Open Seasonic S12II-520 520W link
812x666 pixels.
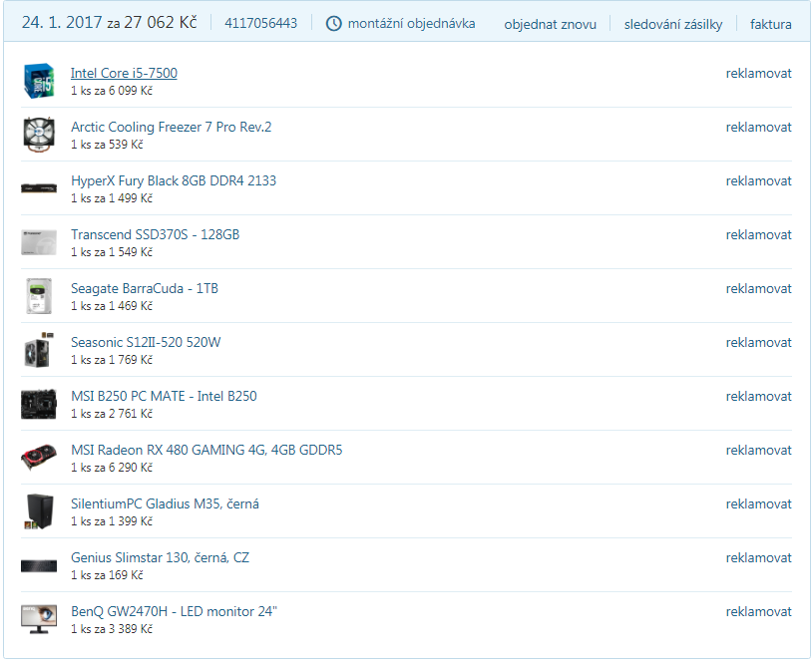[146, 342]
